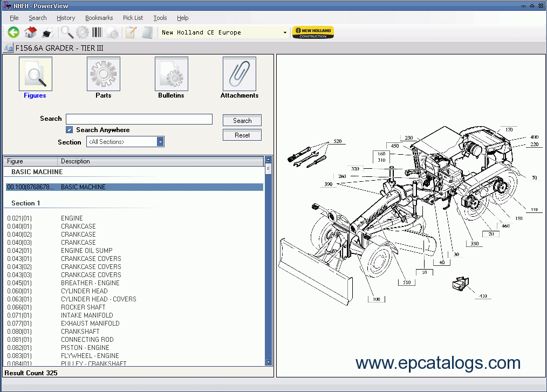Select the CONNECTING ROD row

(135, 339)
